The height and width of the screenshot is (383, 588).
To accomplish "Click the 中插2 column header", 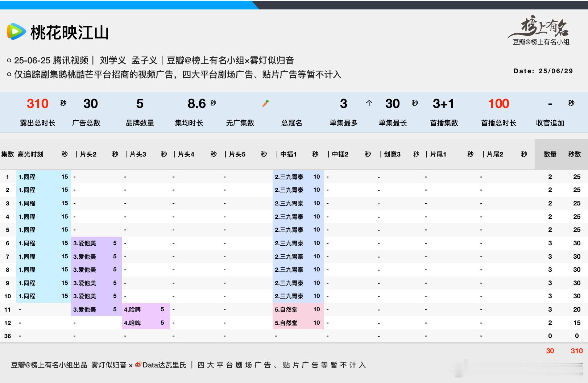I will 340,154.
